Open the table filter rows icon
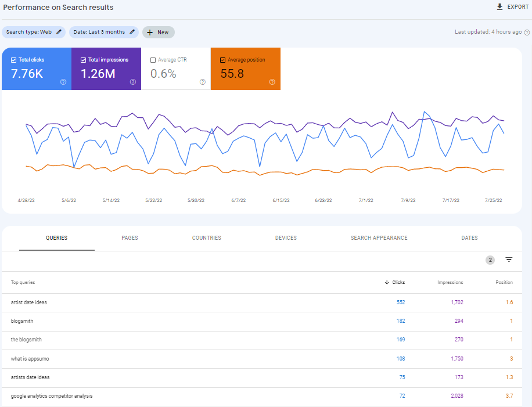 click(509, 260)
